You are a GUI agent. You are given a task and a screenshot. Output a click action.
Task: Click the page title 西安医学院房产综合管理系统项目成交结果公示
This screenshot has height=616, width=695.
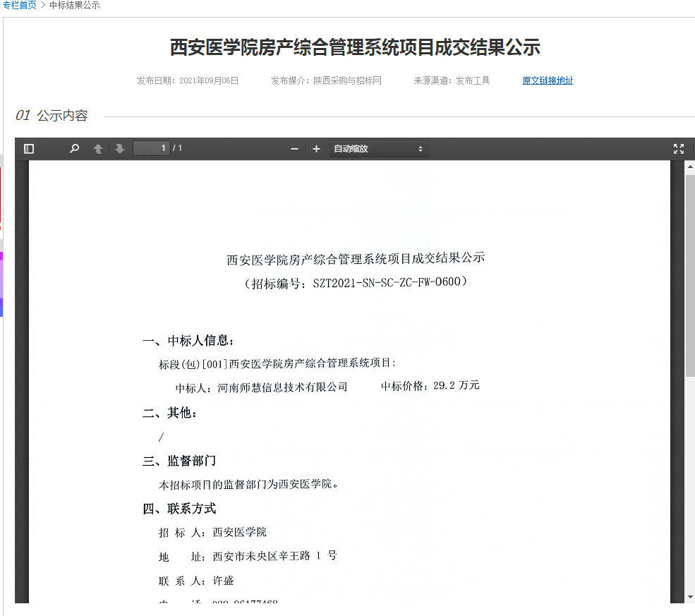coord(355,47)
